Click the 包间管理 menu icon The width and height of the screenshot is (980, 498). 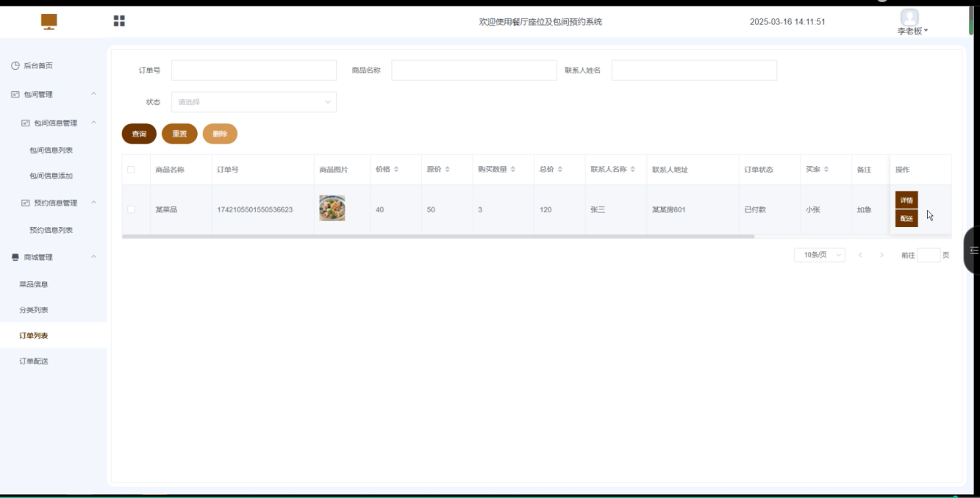[x=15, y=94]
